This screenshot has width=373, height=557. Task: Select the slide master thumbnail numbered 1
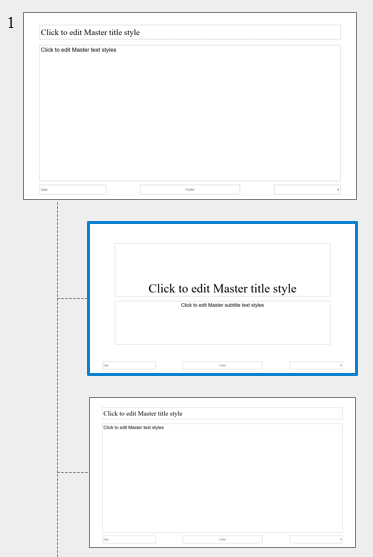pyautogui.click(x=190, y=106)
